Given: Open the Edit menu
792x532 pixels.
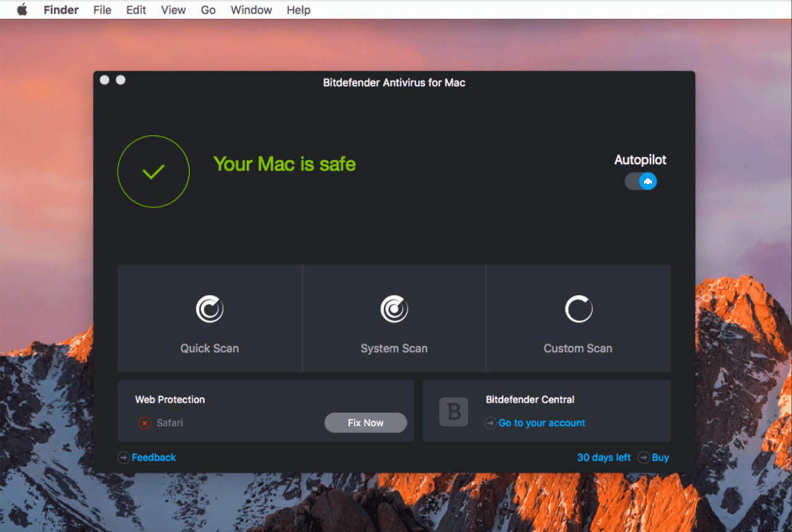Looking at the screenshot, I should click(136, 10).
